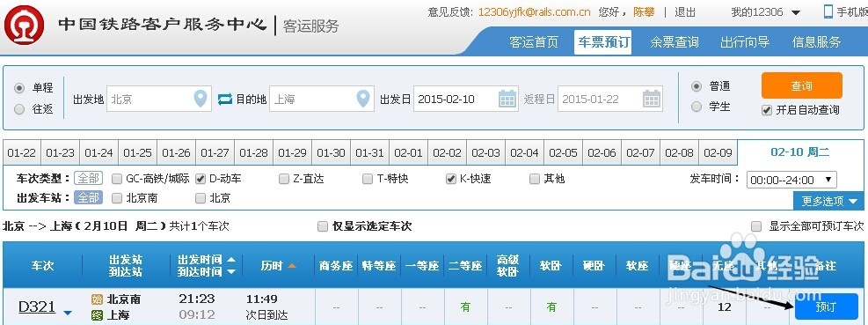Viewport: 868px width, 325px height.
Task: Select the 学生 student radio button
Action: (x=697, y=107)
